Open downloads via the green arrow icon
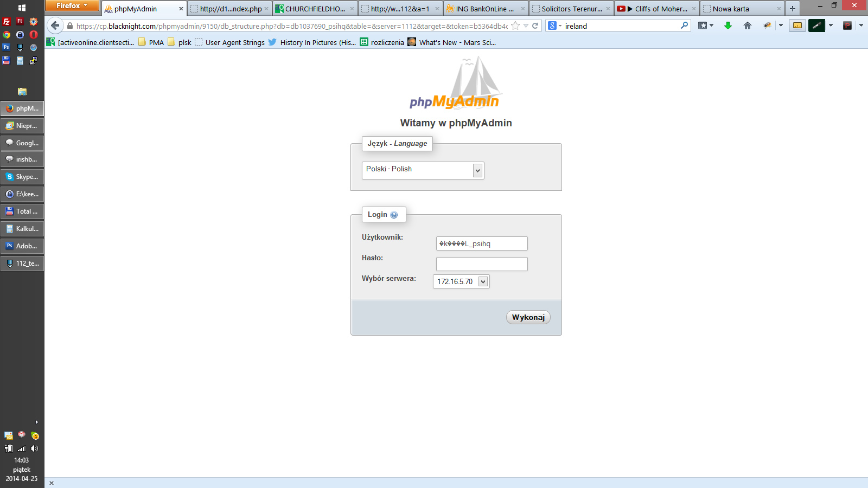Screen dimensions: 868x488 728,25
